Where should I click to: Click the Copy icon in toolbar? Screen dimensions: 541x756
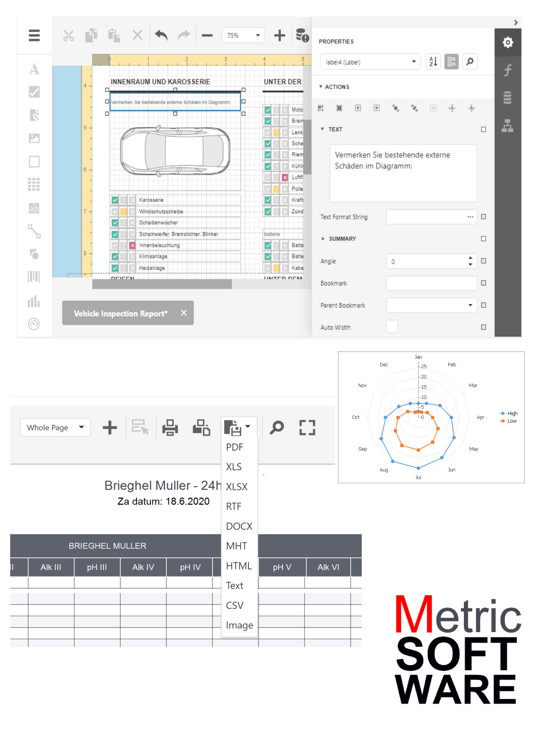[91, 35]
